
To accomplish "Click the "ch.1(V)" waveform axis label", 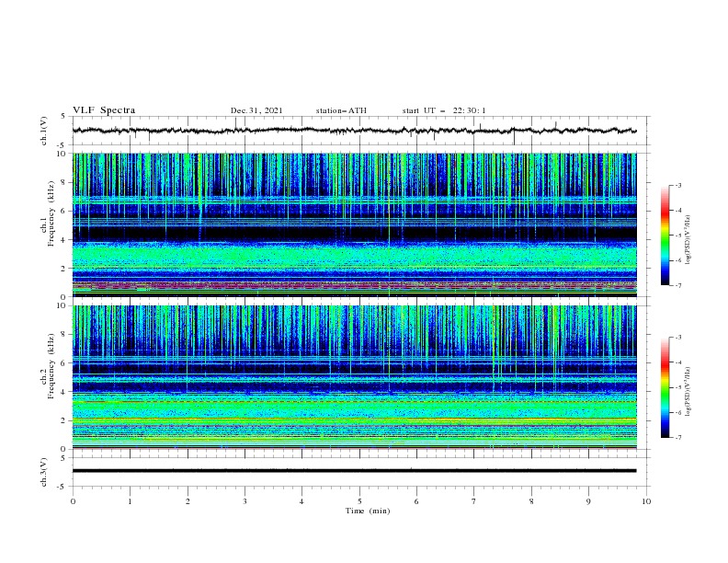I will pyautogui.click(x=44, y=131).
